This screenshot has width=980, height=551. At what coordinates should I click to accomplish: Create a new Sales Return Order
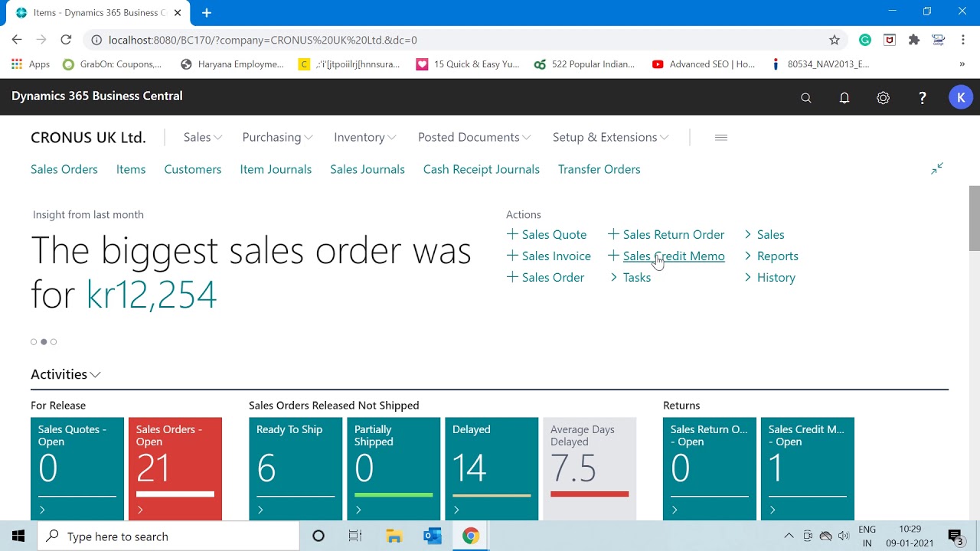[666, 234]
